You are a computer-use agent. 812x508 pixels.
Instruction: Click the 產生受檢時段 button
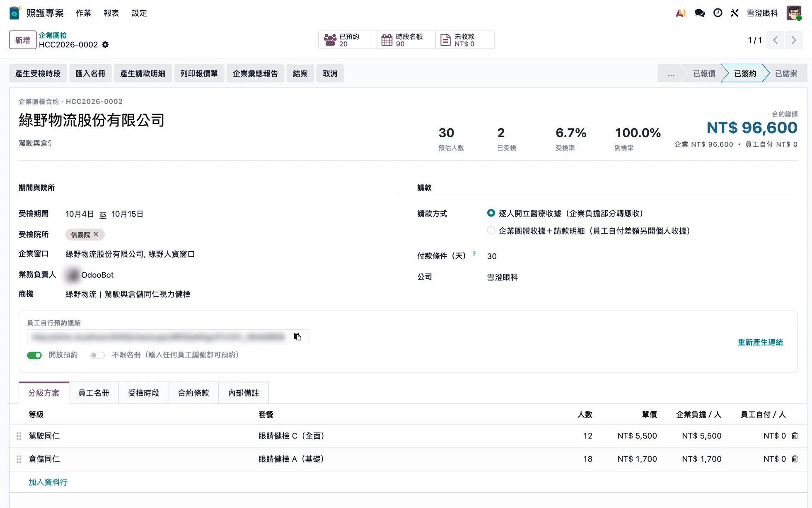click(38, 73)
